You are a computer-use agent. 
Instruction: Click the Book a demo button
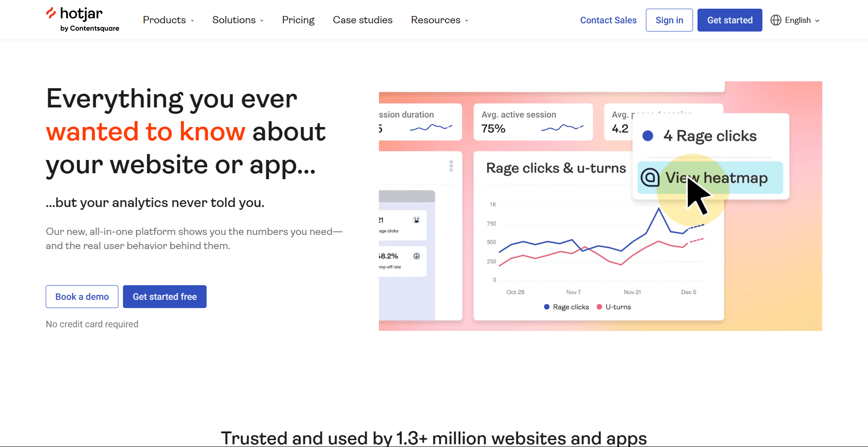[82, 297]
